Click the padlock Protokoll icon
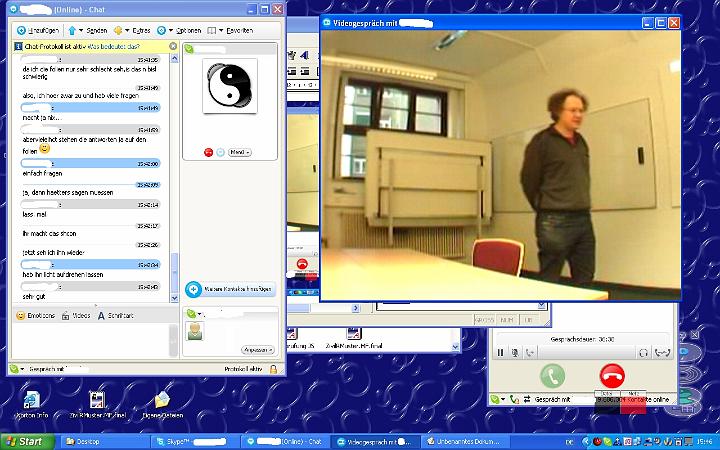Viewport: 720px width, 450px height. tap(274, 369)
